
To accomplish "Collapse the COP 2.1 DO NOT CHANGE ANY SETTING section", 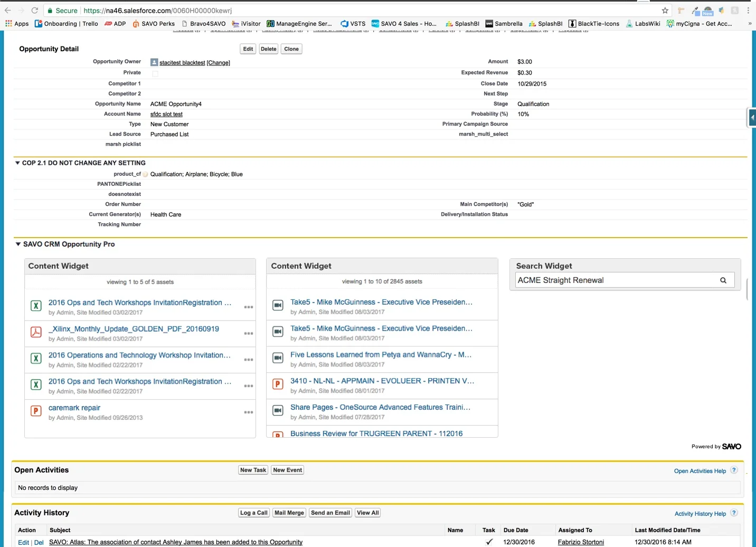I will (17, 163).
